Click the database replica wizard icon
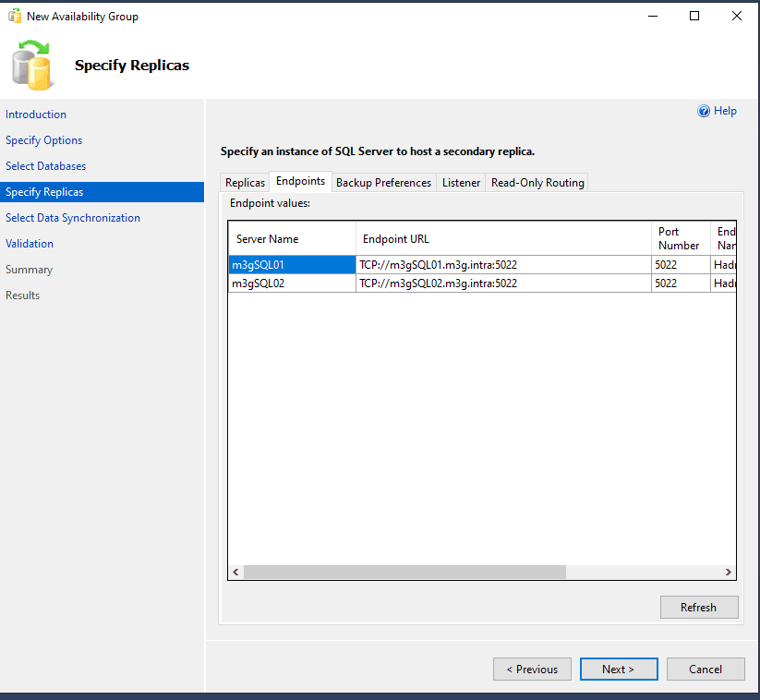 (x=32, y=66)
